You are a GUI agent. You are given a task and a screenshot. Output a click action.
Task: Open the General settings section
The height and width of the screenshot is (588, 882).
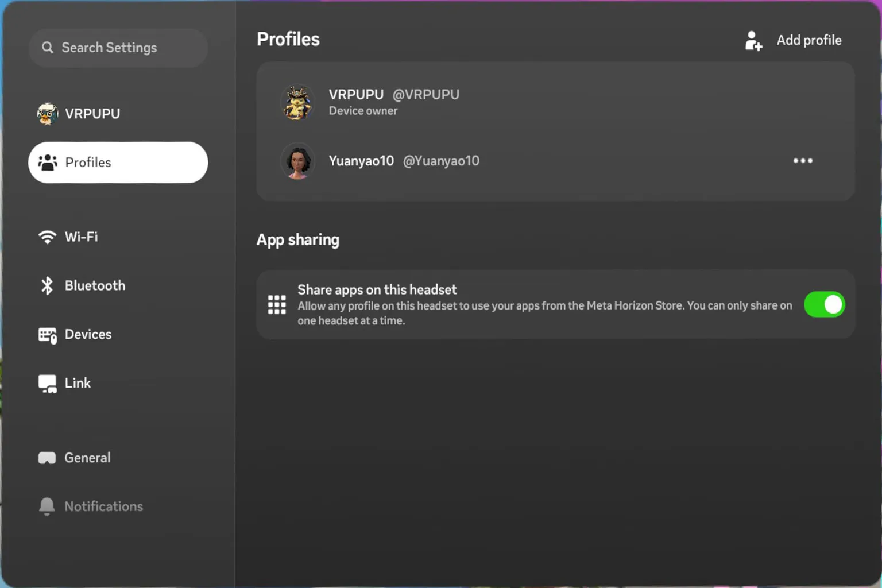click(118, 458)
